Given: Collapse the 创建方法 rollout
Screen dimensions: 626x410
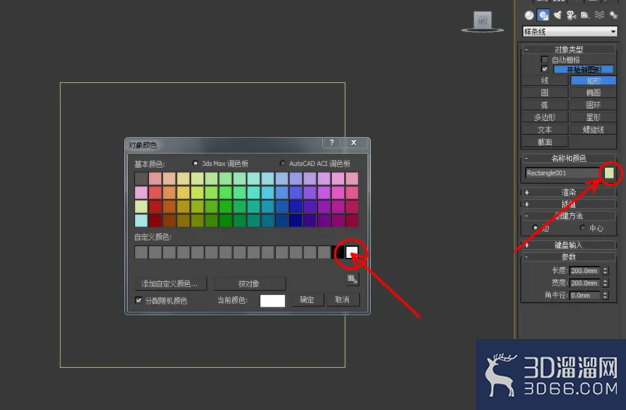Looking at the screenshot, I should [x=569, y=216].
